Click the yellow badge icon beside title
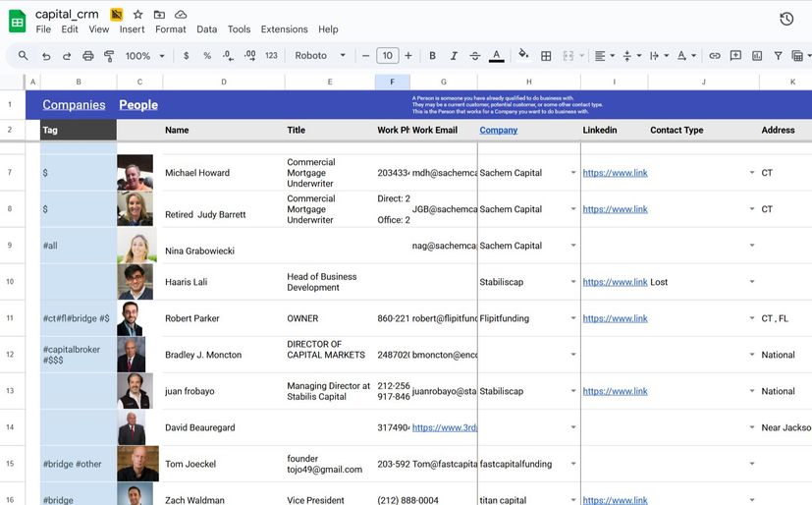 click(x=117, y=15)
